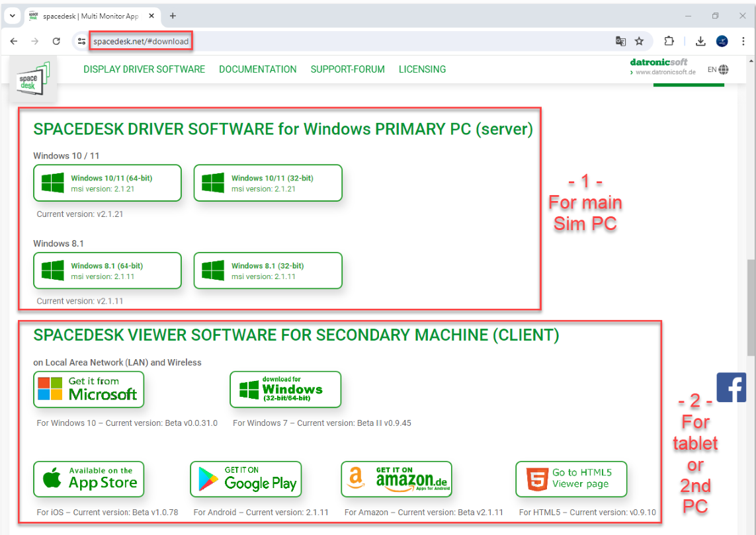Bookmark this page with the star icon
This screenshot has width=756, height=535.
click(639, 42)
